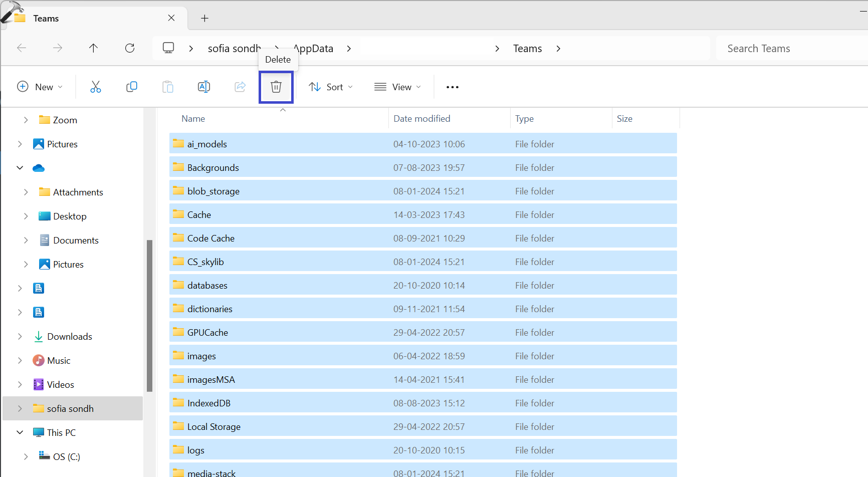Click the OneDrive cloud icon in sidebar
The image size is (868, 477).
tap(39, 168)
